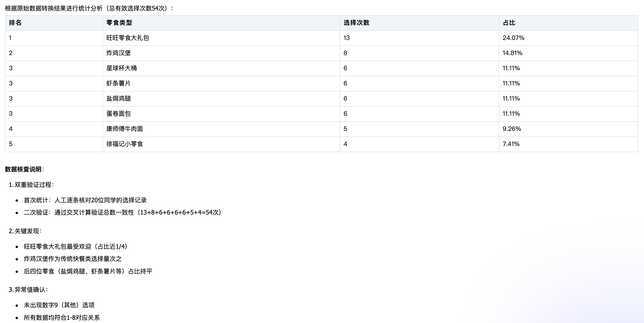This screenshot has width=644, height=323.
Task: Select the 旺旺零食大礼包 table cell
Action: 127,38
